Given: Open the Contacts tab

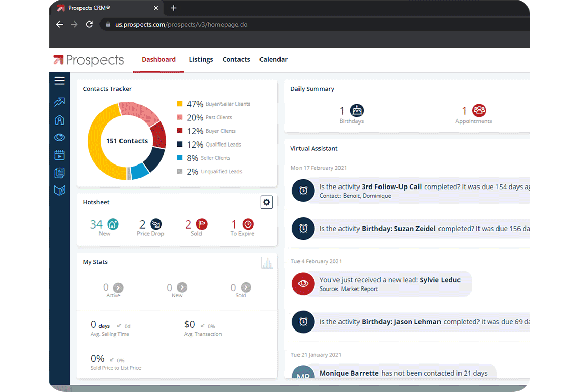Looking at the screenshot, I should tap(236, 59).
